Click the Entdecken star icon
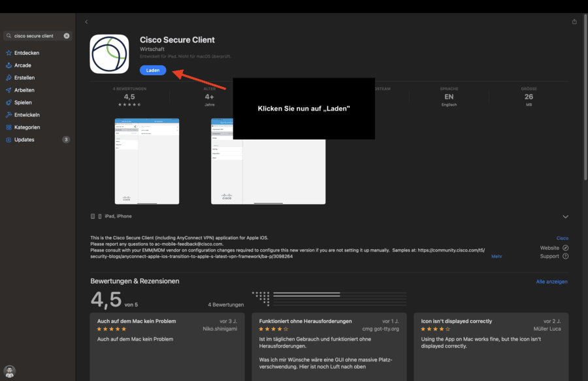Viewport: 588px width, 381px height. (8, 53)
